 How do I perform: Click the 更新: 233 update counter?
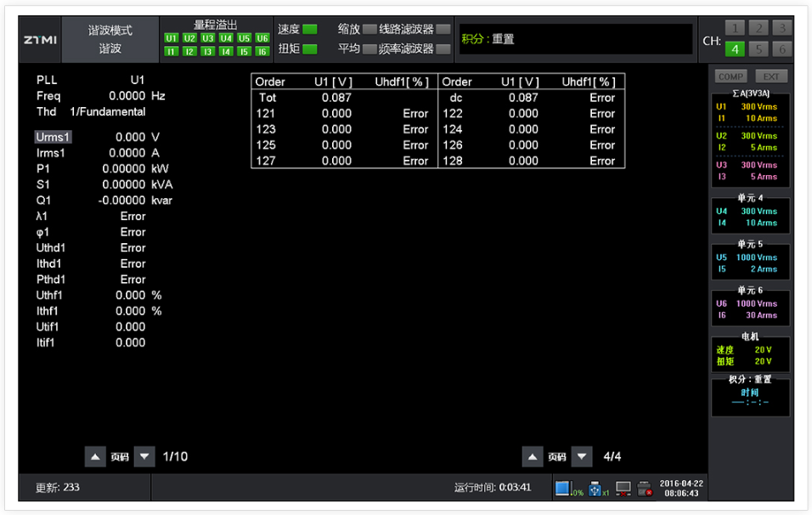pos(58,488)
